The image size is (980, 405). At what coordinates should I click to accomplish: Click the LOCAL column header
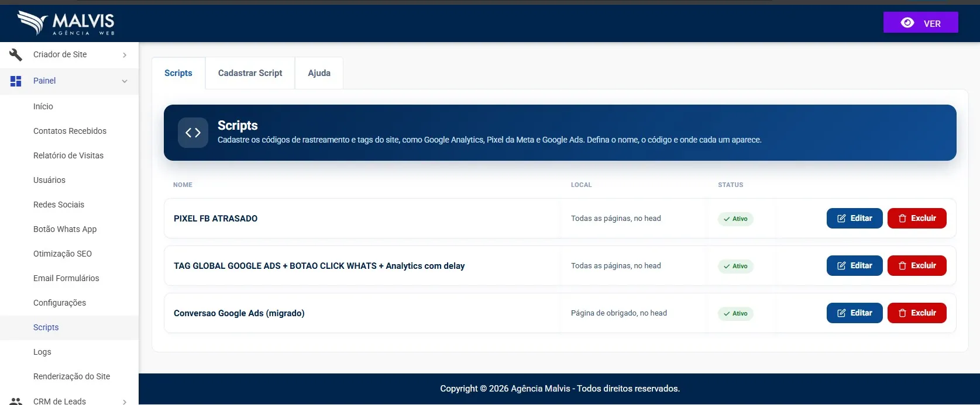(581, 185)
